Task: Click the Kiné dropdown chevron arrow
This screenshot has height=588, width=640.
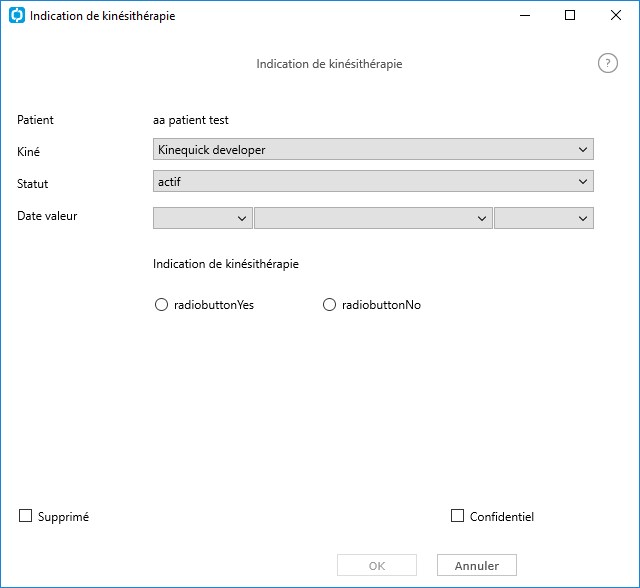Action: [x=583, y=150]
